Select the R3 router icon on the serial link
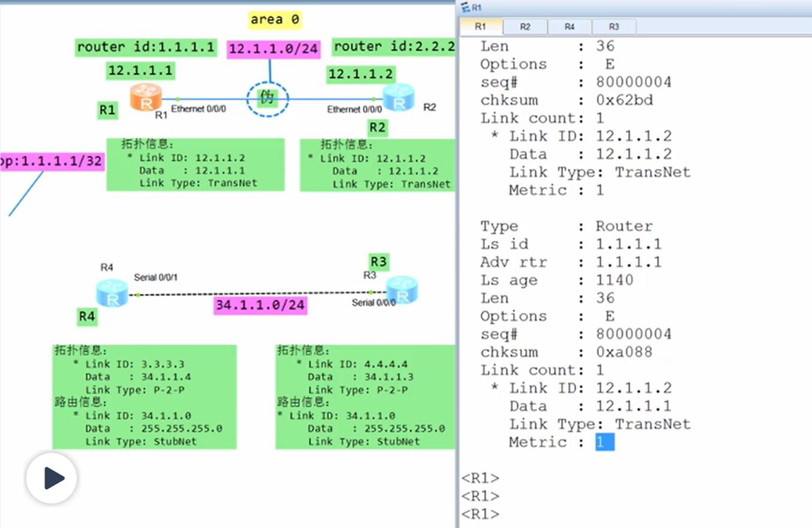The width and height of the screenshot is (812, 528). 401,290
